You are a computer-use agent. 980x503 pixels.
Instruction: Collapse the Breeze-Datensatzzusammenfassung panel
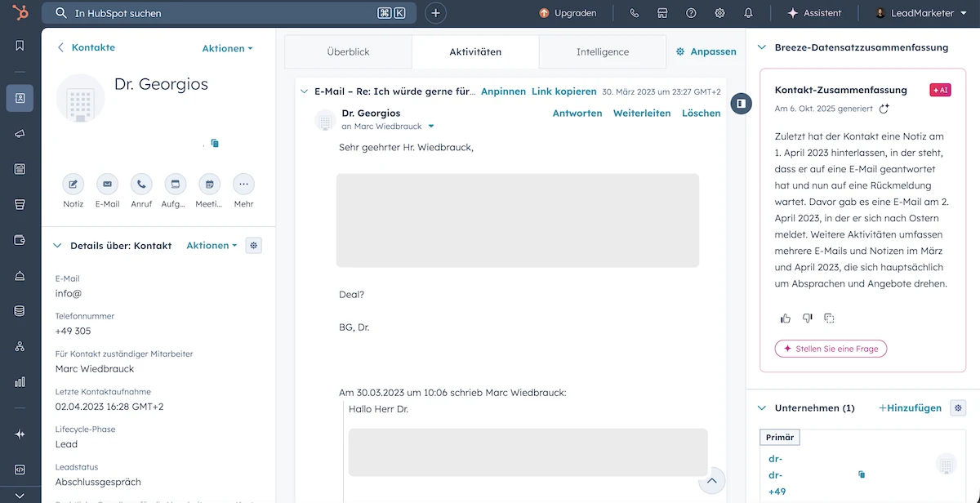click(762, 48)
